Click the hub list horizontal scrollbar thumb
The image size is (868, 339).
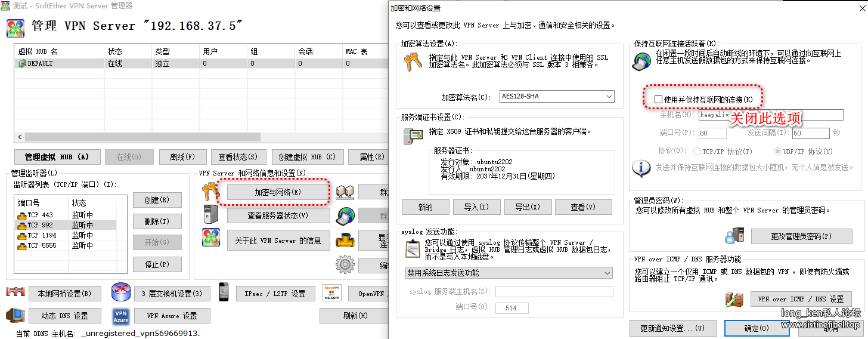click(x=142, y=137)
